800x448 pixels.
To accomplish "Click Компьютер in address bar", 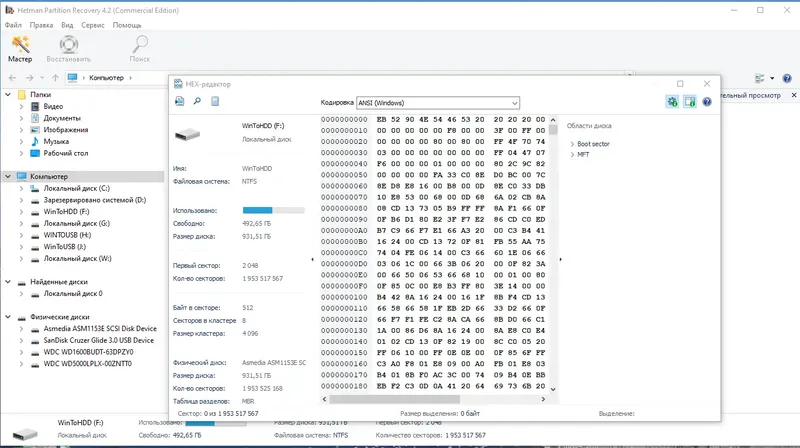I will point(106,78).
